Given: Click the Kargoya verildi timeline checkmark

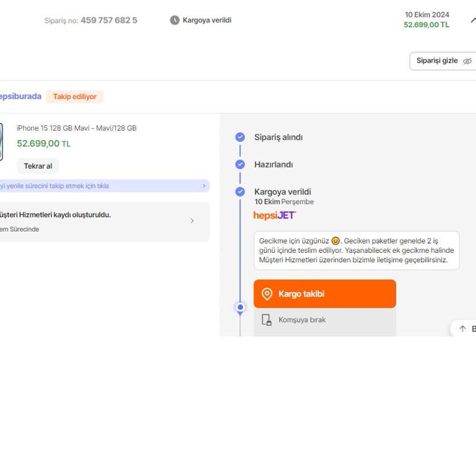Looking at the screenshot, I should click(240, 192).
